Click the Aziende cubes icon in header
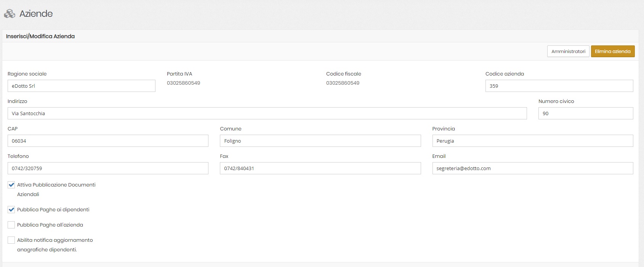644x267 pixels. tap(10, 14)
